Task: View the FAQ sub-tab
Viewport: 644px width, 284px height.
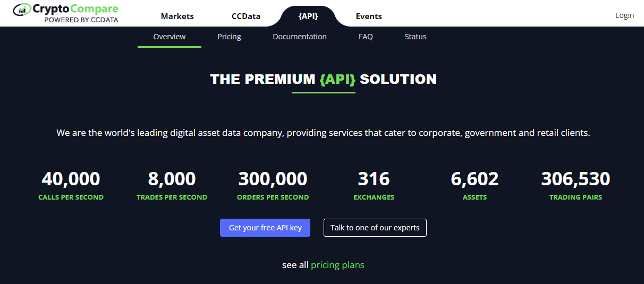Action: click(366, 37)
